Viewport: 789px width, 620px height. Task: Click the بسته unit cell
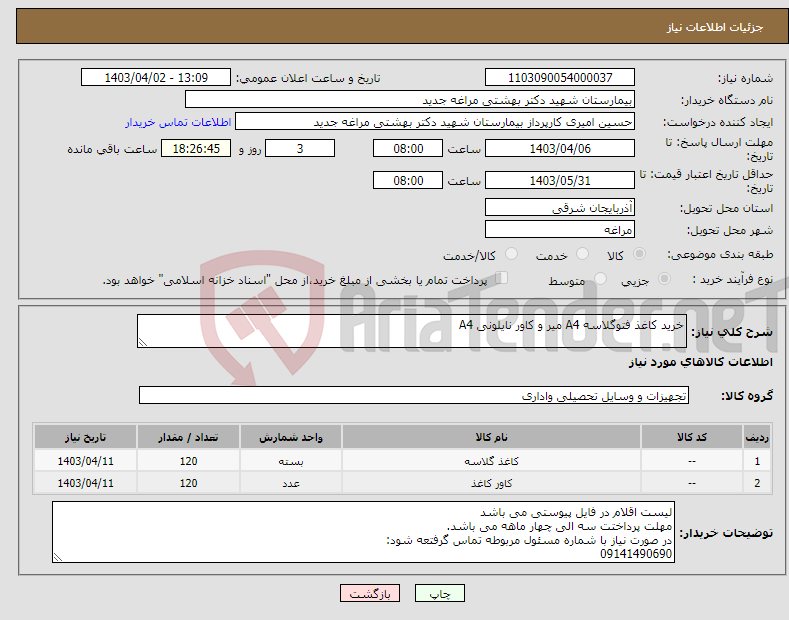pos(291,461)
